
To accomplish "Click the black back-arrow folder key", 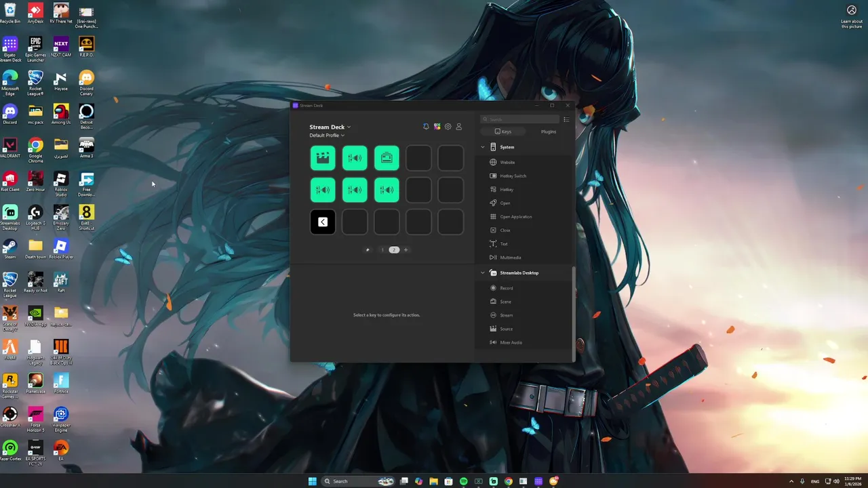I will click(x=323, y=222).
